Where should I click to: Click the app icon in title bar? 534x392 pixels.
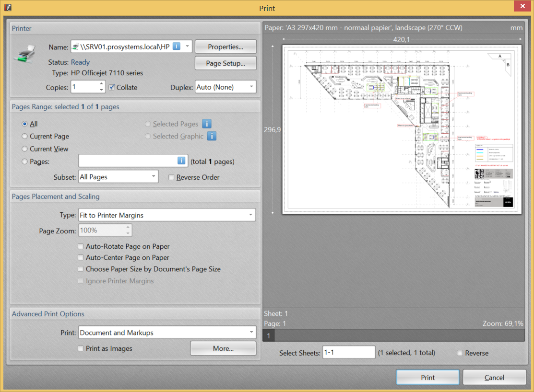[8, 8]
